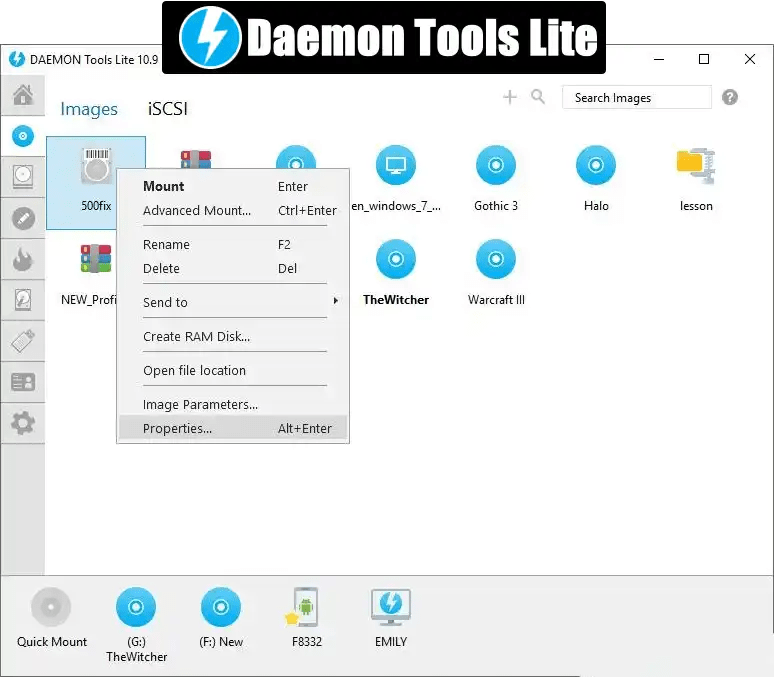Choose Properties... in the context menu
Image resolution: width=774 pixels, height=677 pixels.
tap(233, 429)
